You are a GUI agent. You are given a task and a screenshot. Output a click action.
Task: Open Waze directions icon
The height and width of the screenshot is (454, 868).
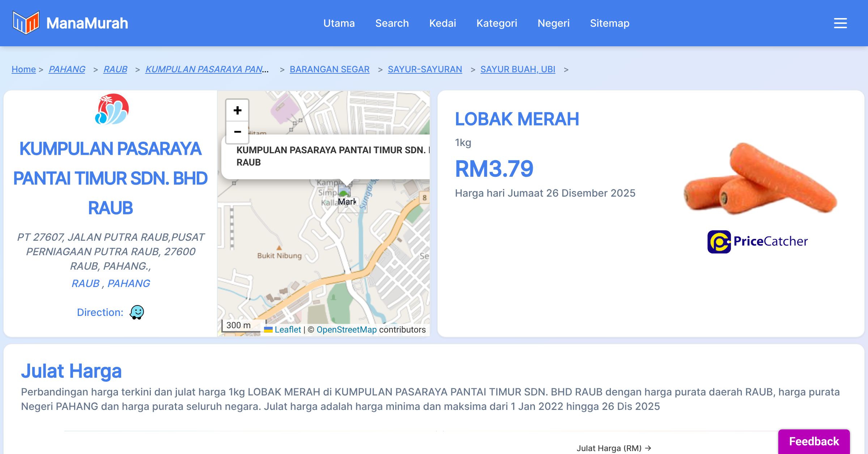click(x=137, y=312)
